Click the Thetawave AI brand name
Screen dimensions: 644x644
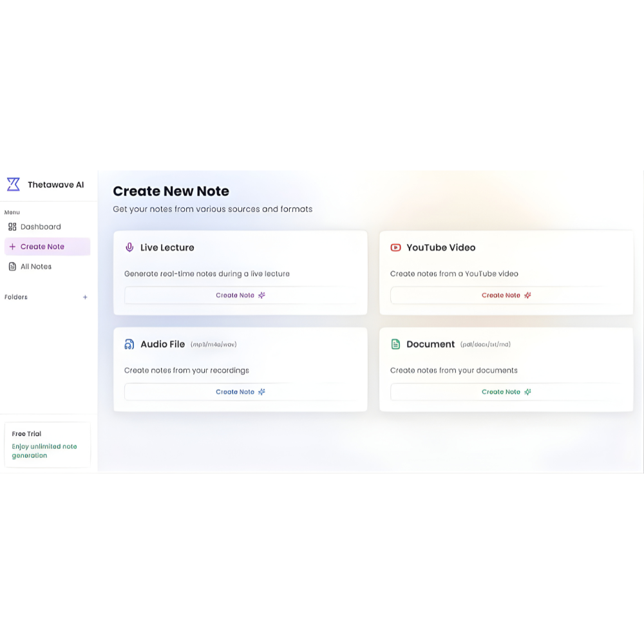[x=55, y=185]
